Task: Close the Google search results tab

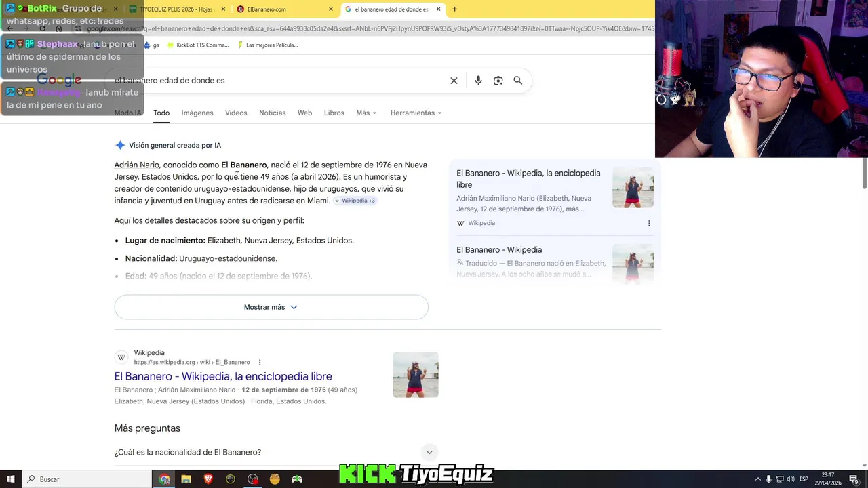Action: (x=439, y=9)
